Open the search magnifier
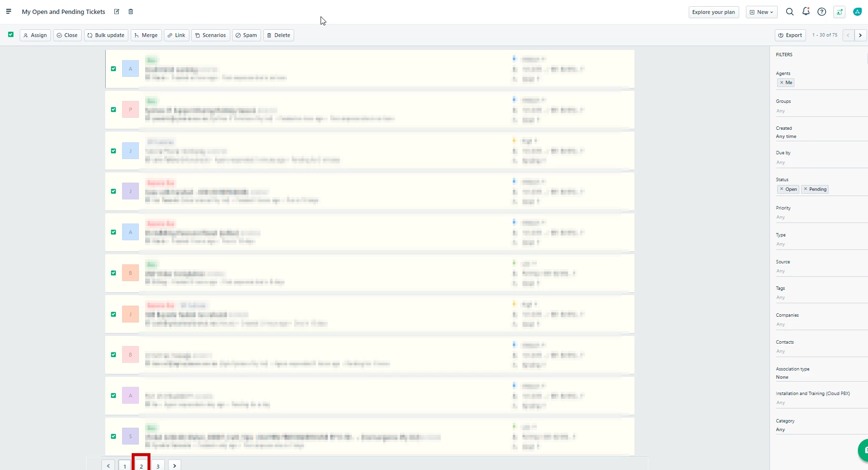This screenshot has width=868, height=470. pos(790,12)
